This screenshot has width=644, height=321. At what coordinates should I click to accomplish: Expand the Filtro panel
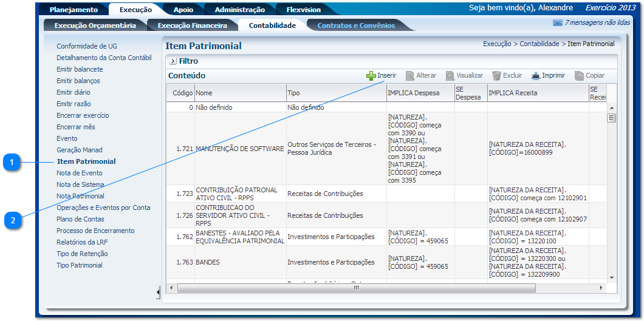coord(173,61)
